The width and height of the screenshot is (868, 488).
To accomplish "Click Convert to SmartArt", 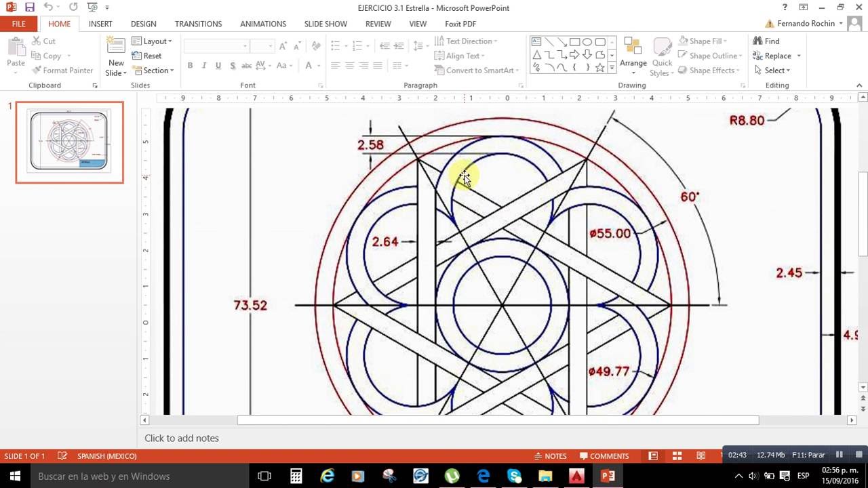I will point(476,70).
